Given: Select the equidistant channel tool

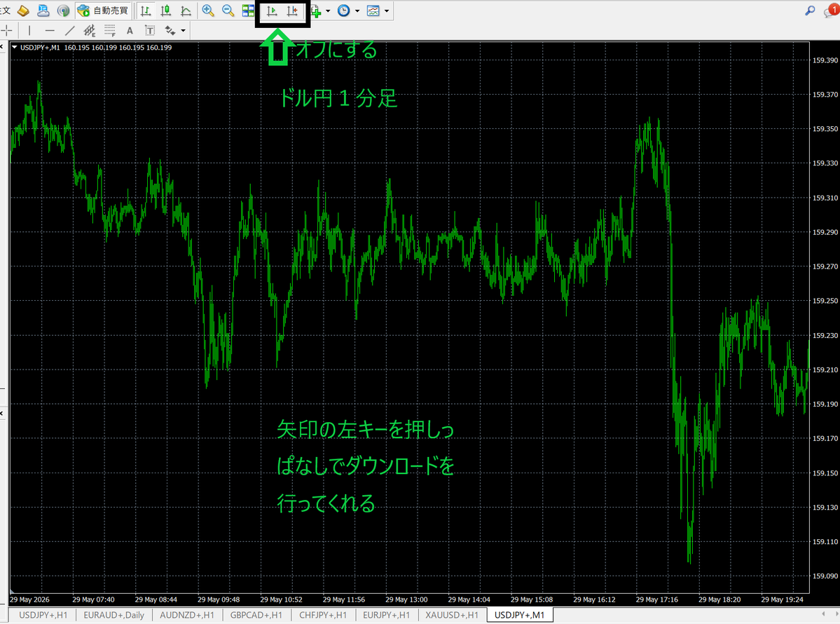Looking at the screenshot, I should tap(90, 31).
